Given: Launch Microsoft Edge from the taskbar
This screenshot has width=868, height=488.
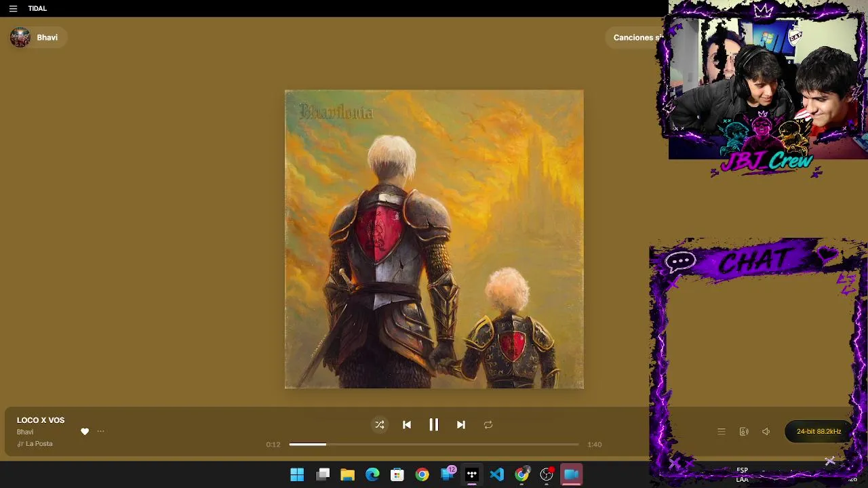Looking at the screenshot, I should [372, 474].
